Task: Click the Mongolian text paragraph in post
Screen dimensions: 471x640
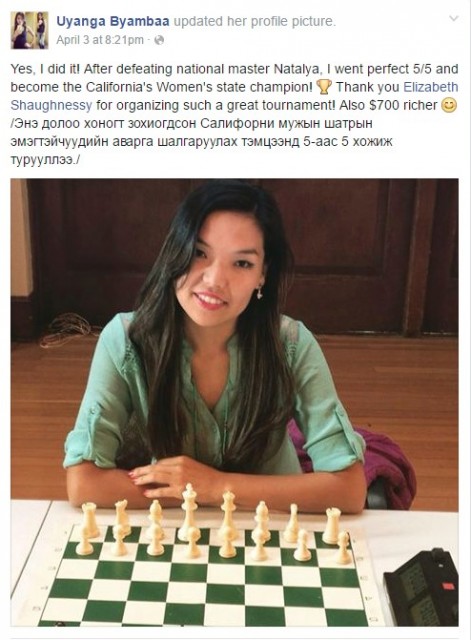Action: click(202, 142)
